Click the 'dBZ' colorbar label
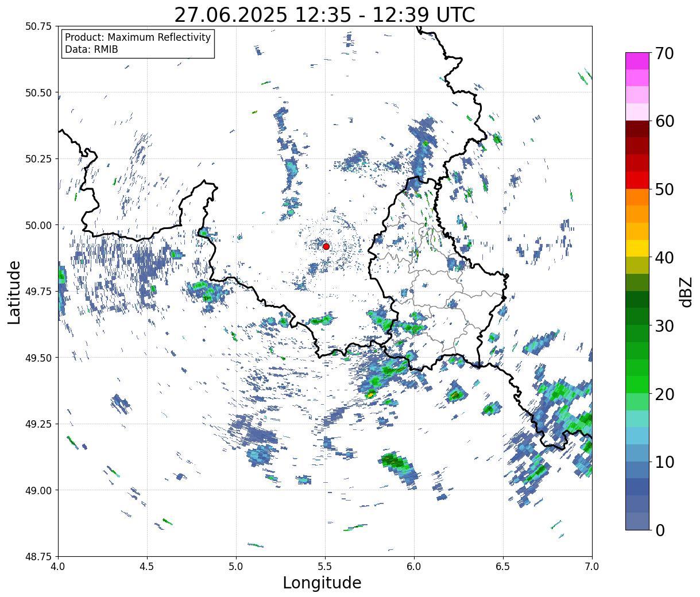700x597 pixels. point(686,291)
